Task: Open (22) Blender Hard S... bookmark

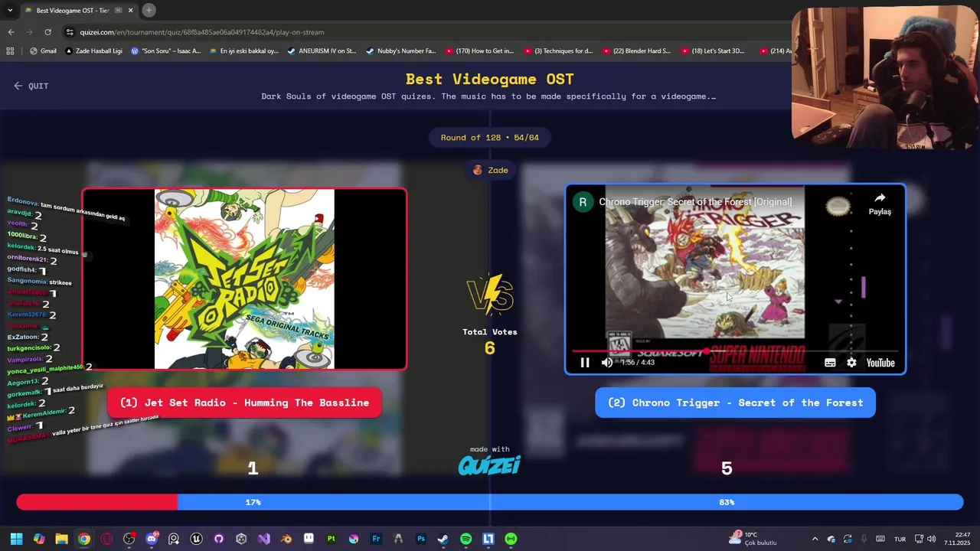Action: (636, 51)
